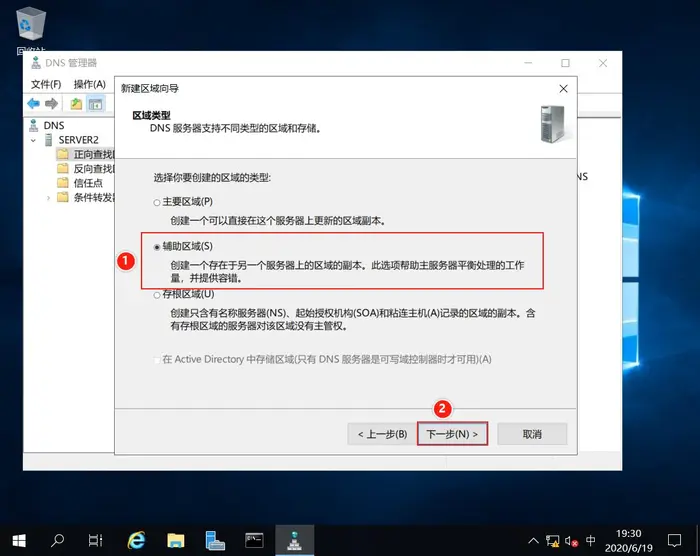Viewport: 700px width, 556px height.
Task: Select the DNS root node in the tree
Action: pos(54,125)
